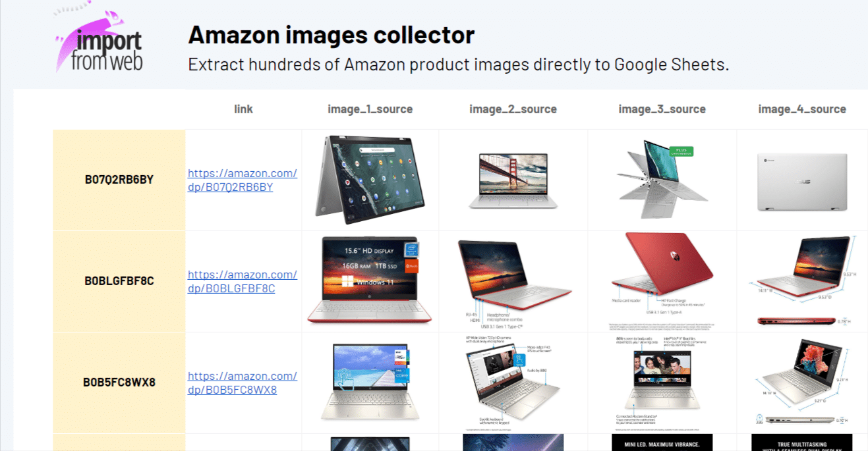
Task: Click the image_1_source column header
Action: tap(370, 109)
